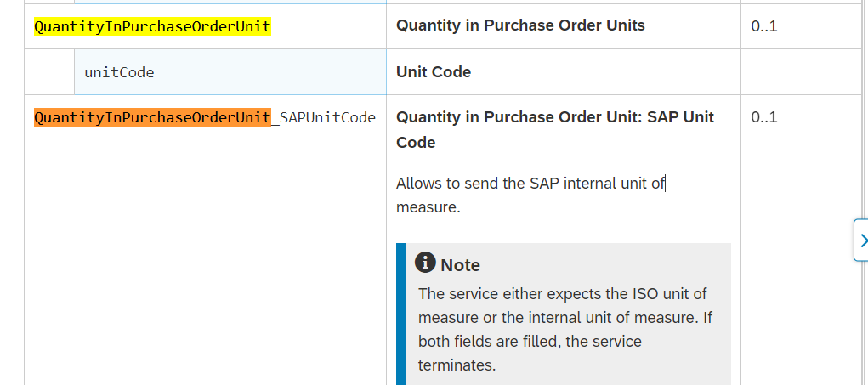Select orange-highlighted QuantityInPurchaseOrderUnit text
Image resolution: width=868 pixels, height=385 pixels.
(152, 117)
